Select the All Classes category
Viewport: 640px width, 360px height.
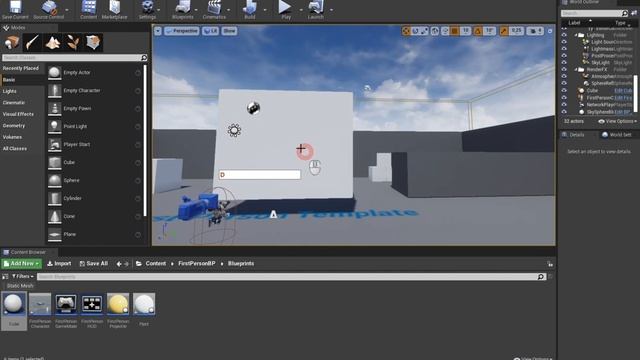click(x=15, y=149)
